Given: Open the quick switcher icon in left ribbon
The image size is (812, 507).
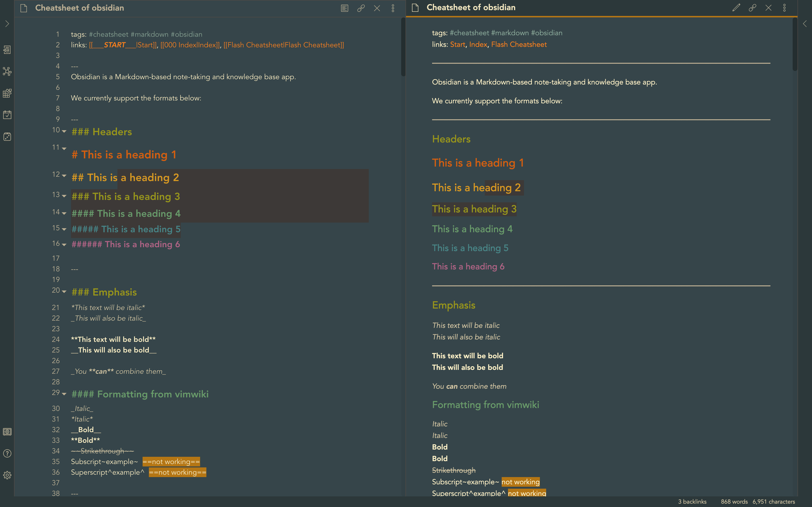Looking at the screenshot, I should click(x=7, y=50).
